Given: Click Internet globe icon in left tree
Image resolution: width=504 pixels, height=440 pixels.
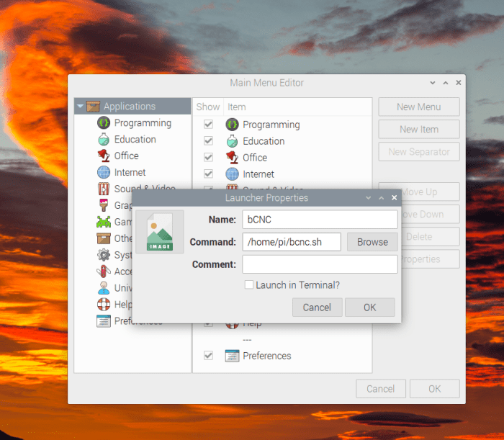Looking at the screenshot, I should 102,172.
